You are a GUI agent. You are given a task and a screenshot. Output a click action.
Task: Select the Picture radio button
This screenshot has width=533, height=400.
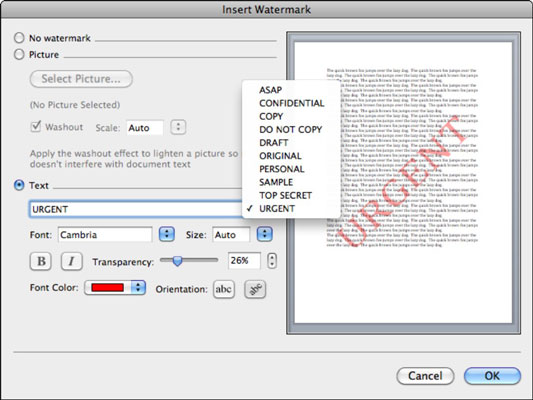[x=19, y=54]
